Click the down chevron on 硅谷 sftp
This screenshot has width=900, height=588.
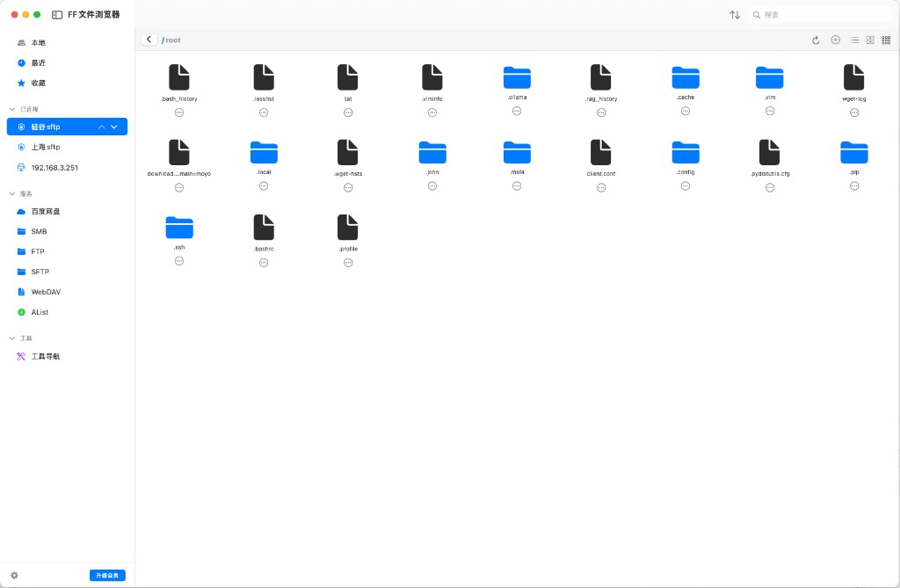(x=114, y=127)
